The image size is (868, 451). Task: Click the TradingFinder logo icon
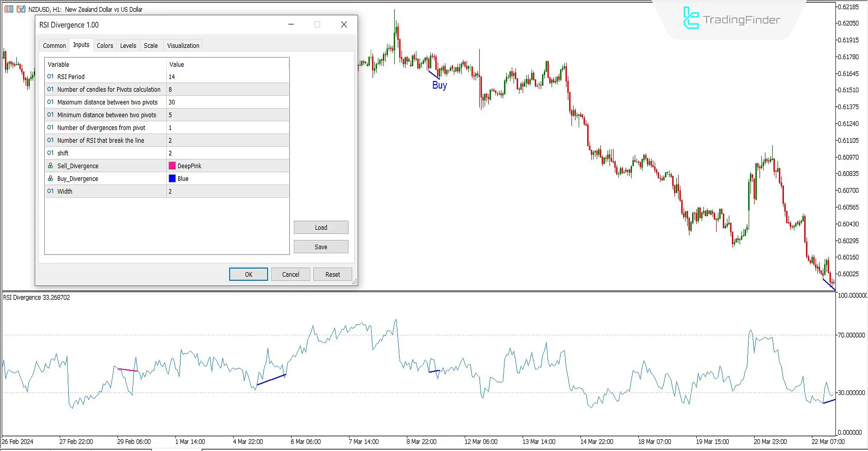[x=691, y=19]
